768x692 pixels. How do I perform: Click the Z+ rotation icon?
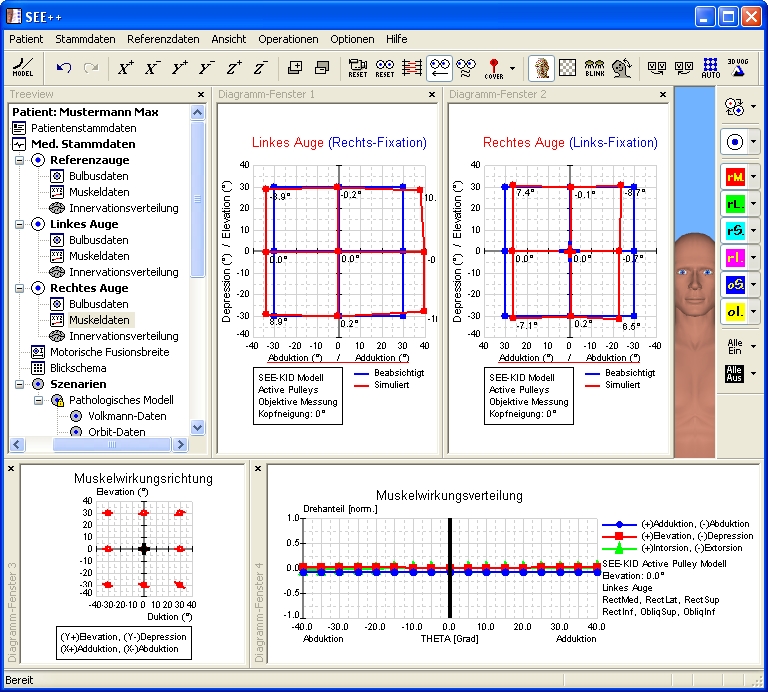[233, 68]
